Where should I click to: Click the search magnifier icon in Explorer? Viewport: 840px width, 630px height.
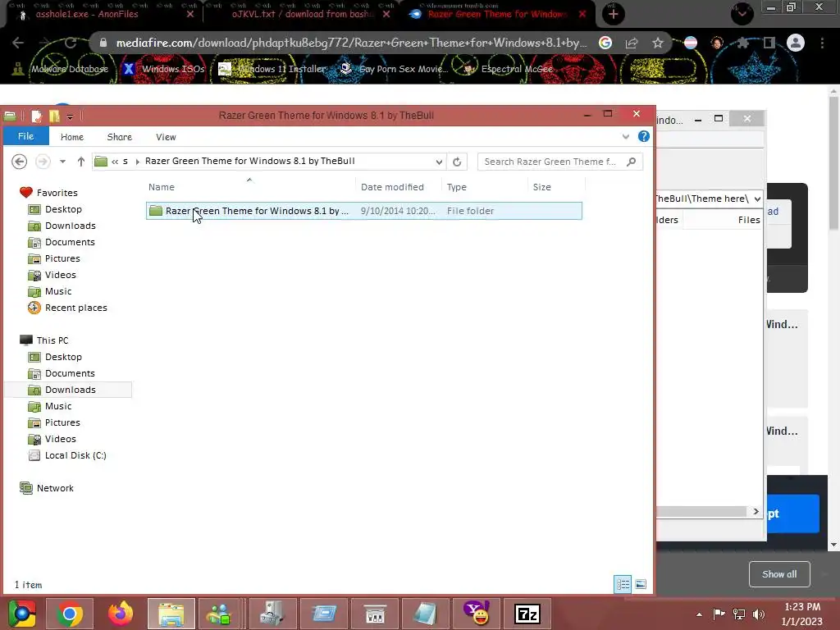coord(631,162)
